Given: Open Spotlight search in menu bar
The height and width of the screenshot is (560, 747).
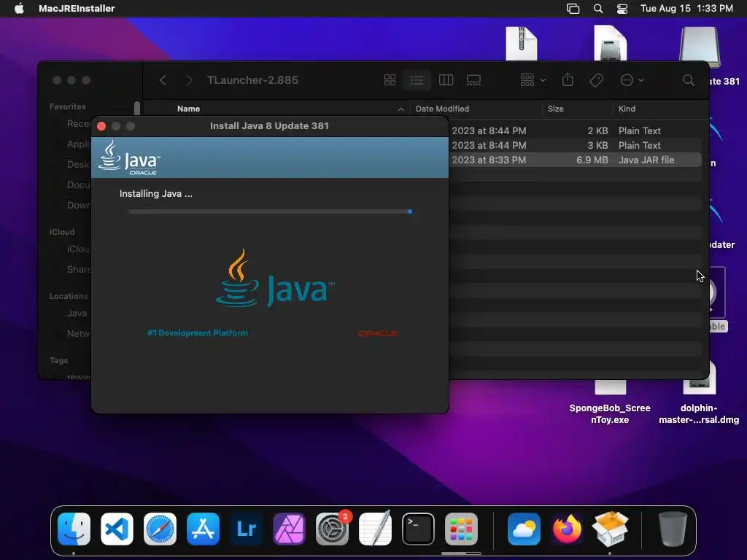Looking at the screenshot, I should (x=598, y=9).
